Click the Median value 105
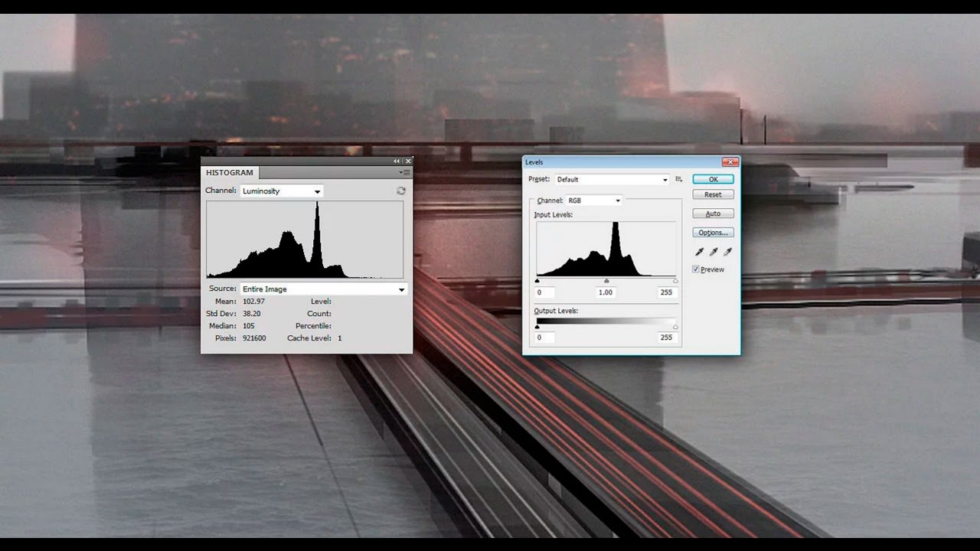 coord(248,326)
